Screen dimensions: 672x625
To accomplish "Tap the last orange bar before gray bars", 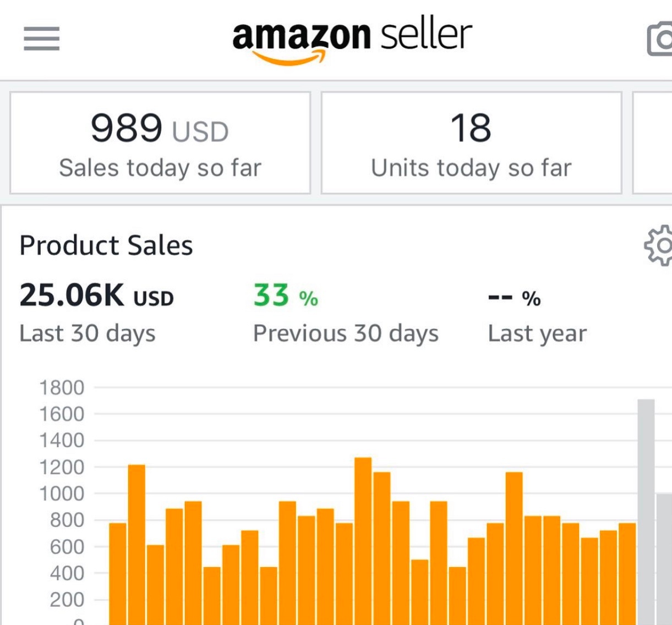I will click(627, 572).
